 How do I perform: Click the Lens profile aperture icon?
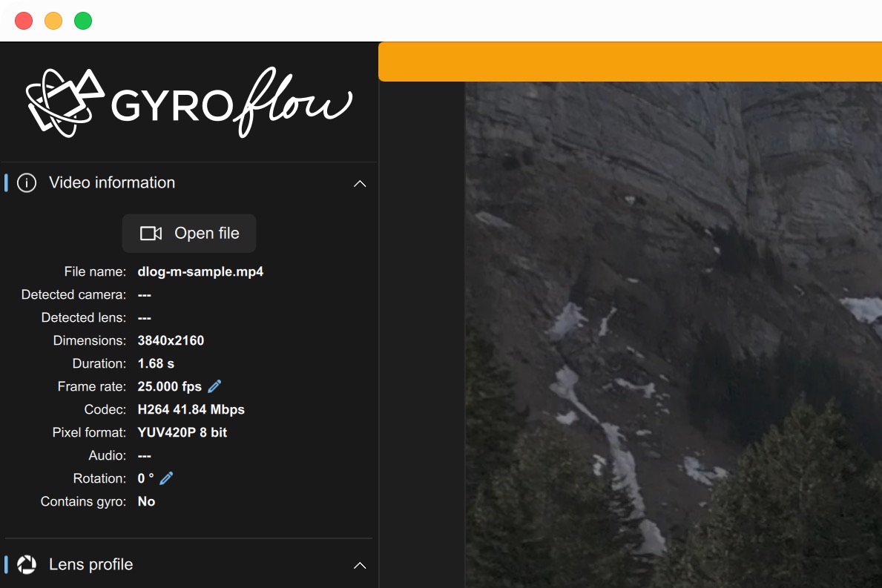coord(27,564)
